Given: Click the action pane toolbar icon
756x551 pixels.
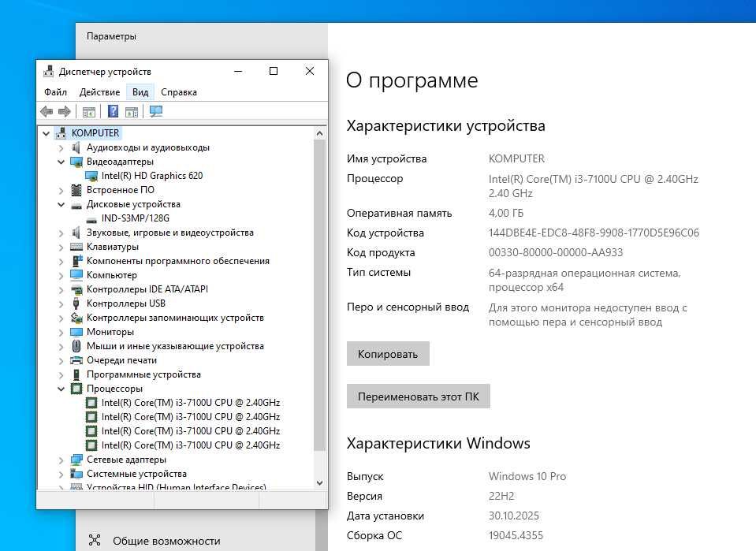Looking at the screenshot, I should pos(132,112).
